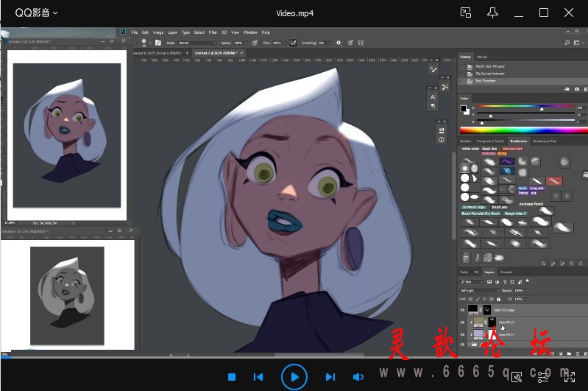The image size is (588, 391).
Task: Open smoothing options gear icon
Action: coord(339,43)
